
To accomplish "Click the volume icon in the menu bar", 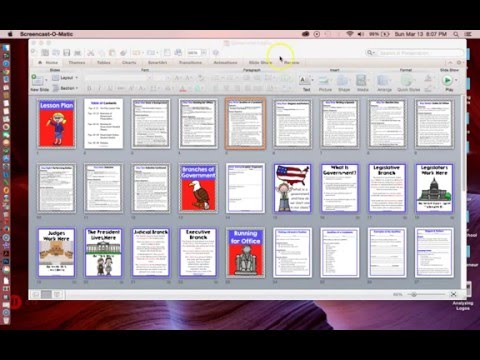I will pyautogui.click(x=361, y=34).
